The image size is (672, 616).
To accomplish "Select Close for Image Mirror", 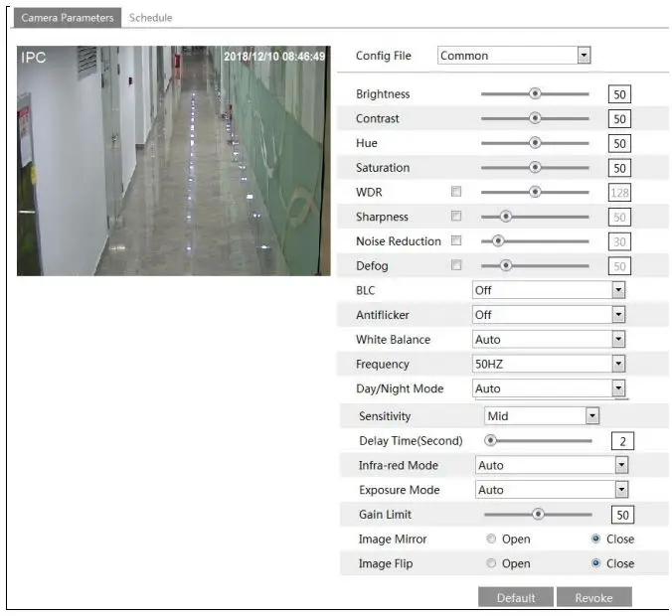I will (595, 539).
